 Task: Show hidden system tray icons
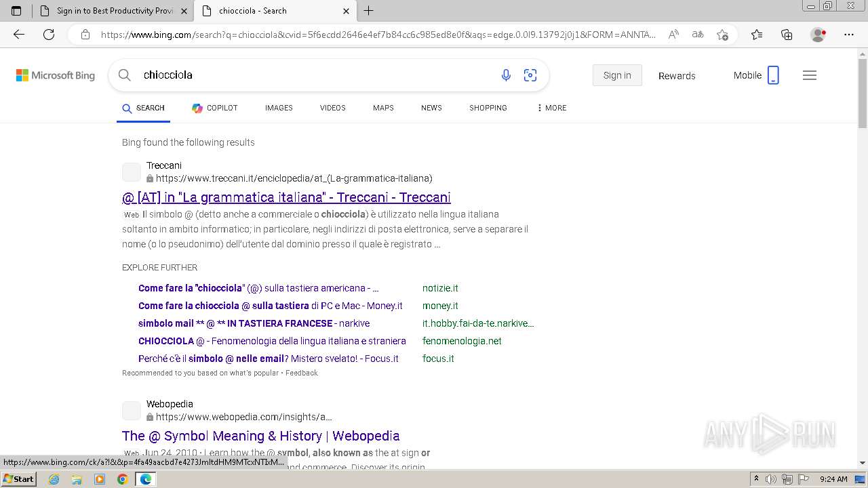pos(756,479)
